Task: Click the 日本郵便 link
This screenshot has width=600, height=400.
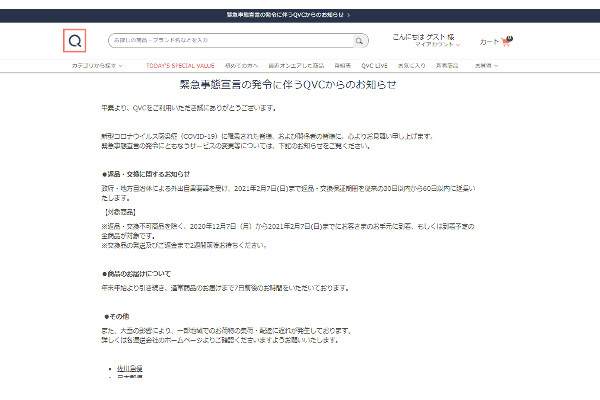Action: tap(129, 379)
